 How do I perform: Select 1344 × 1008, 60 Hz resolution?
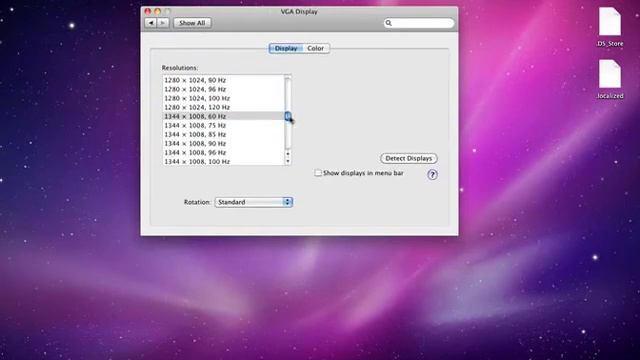(224, 116)
